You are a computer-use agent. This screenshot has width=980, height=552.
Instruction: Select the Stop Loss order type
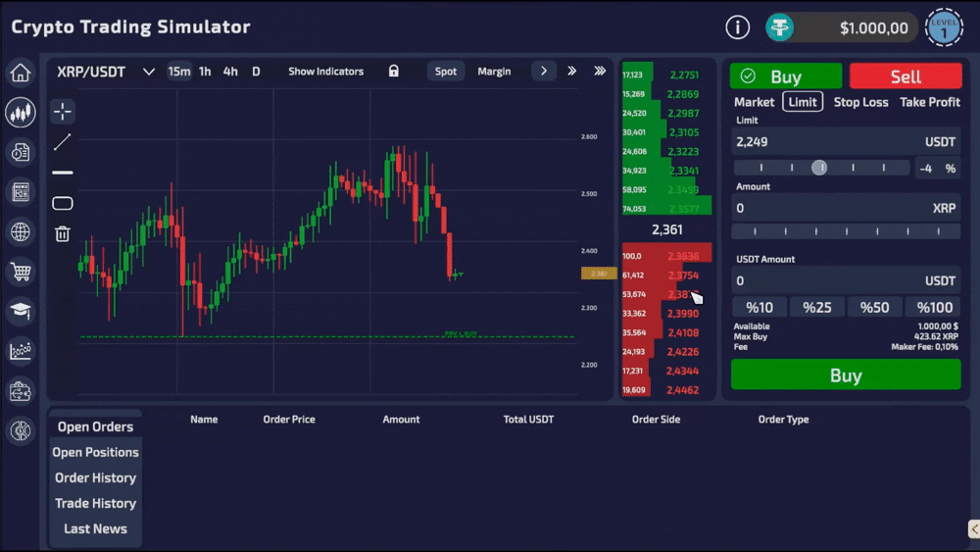pyautogui.click(x=860, y=102)
